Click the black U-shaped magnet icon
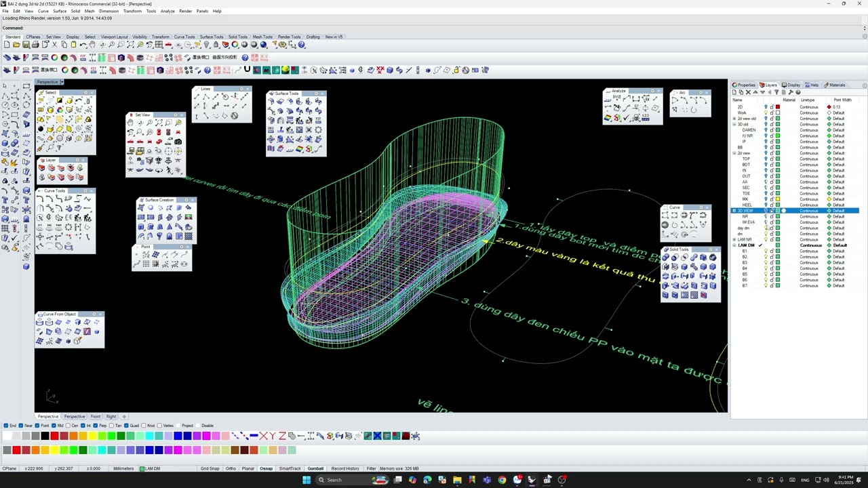 tap(247, 70)
